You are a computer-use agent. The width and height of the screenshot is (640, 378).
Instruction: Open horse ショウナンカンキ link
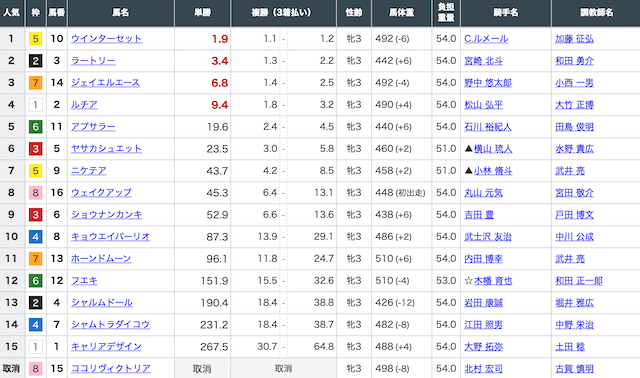point(107,215)
